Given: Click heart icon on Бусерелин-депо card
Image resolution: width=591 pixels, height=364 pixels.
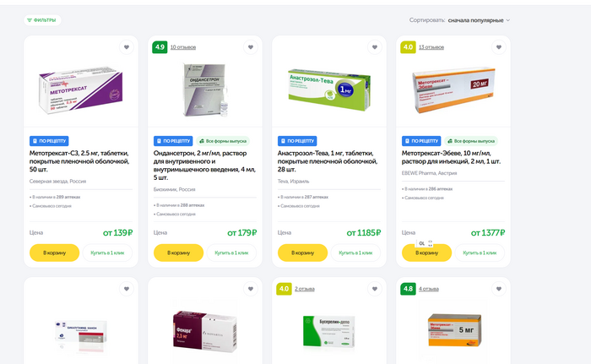Looking at the screenshot, I should pos(375,289).
